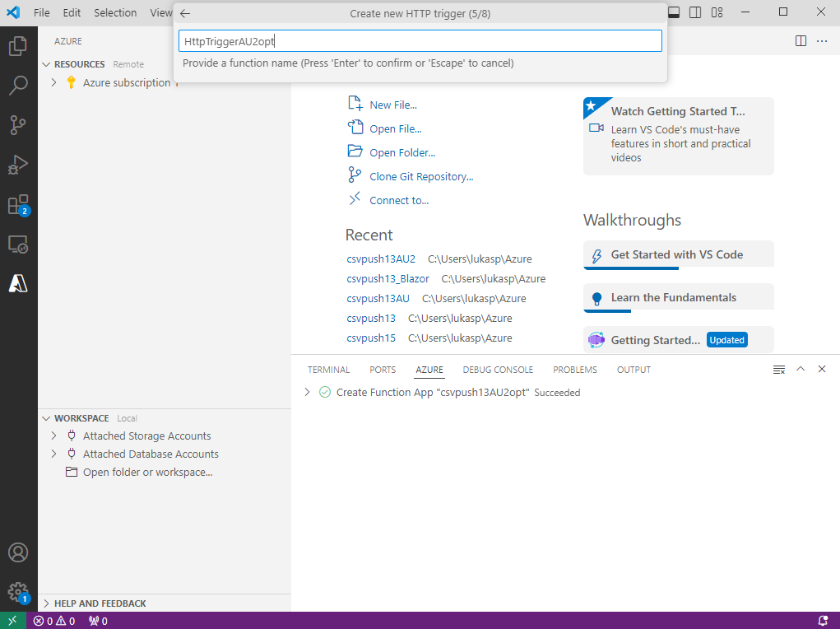This screenshot has width=840, height=629.
Task: Expand Attached Storage Accounts
Action: [54, 436]
